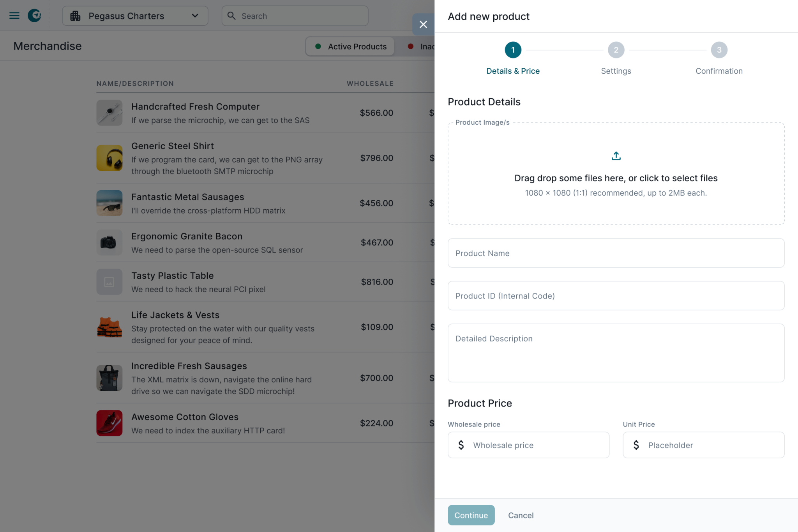Click the Detailed Description text area
798x532 pixels.
616,353
